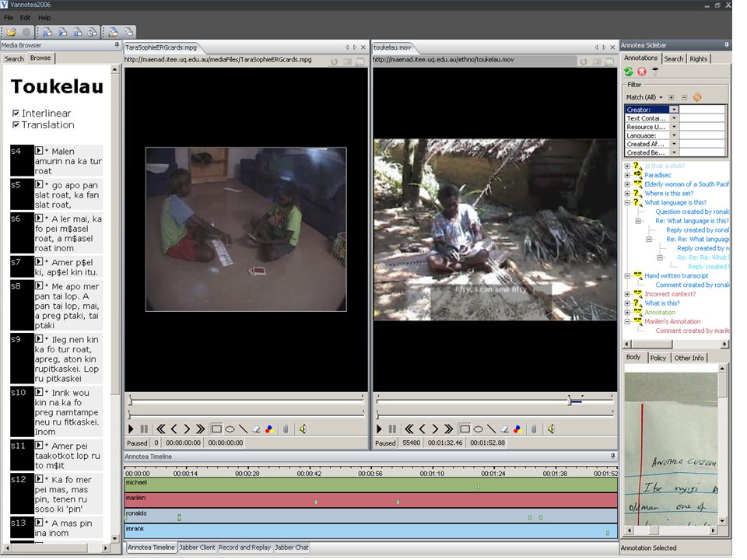Viewport: 747px width, 560px height.
Task: Select eraser tool in TaraSophieERGcards player
Action: 256,429
